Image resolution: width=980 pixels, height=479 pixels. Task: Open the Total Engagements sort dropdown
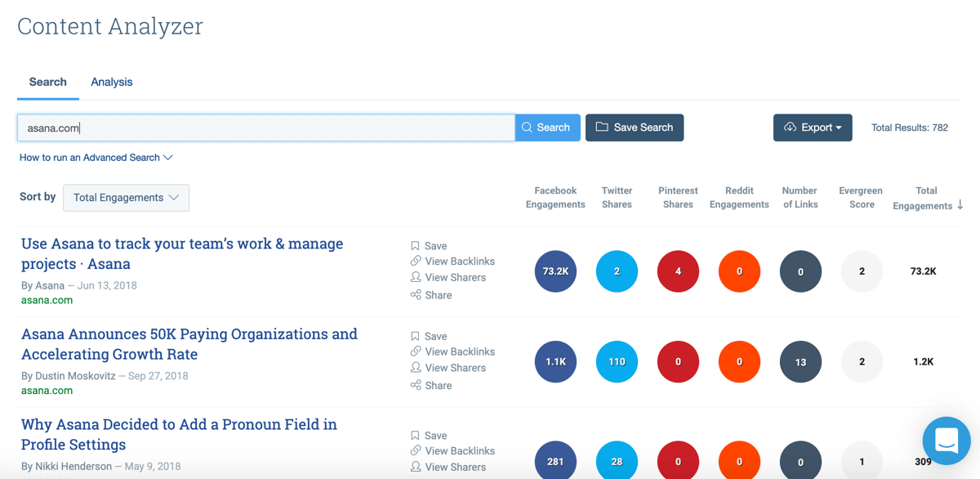[x=127, y=198]
